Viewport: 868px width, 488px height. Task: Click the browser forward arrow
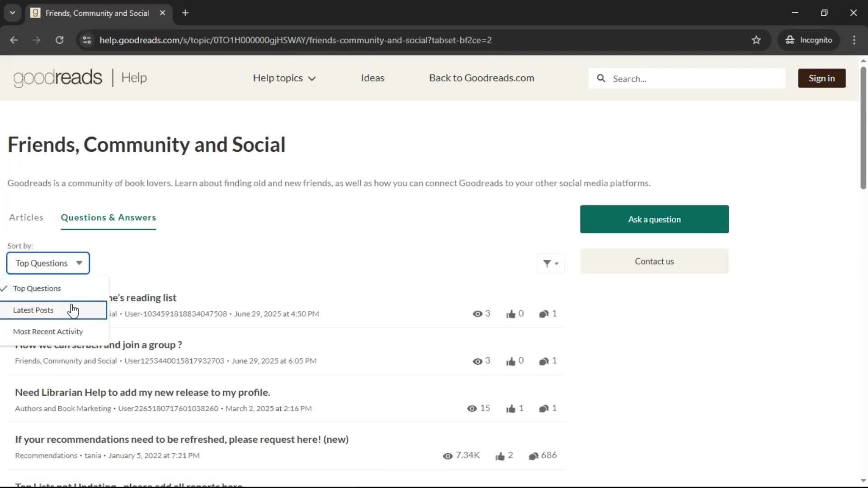pyautogui.click(x=36, y=40)
